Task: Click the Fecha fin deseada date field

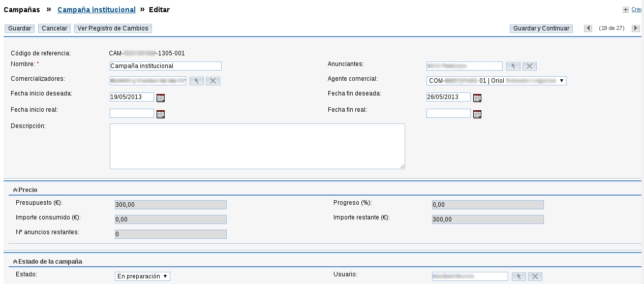Action: pos(448,97)
